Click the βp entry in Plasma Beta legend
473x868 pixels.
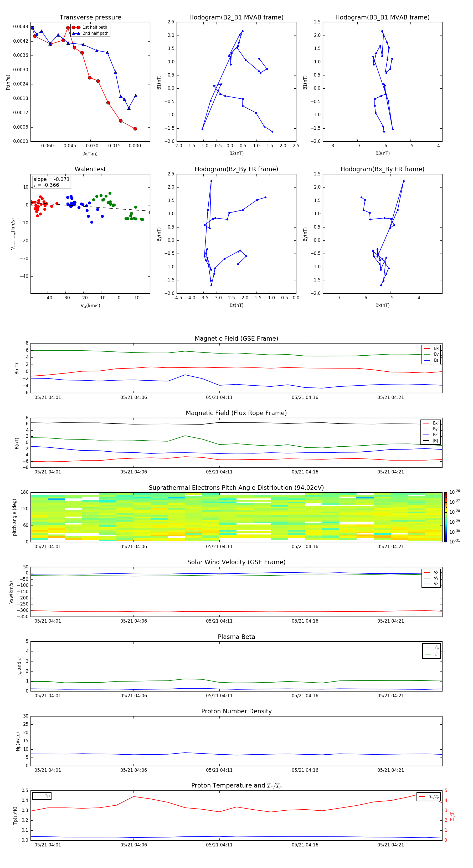coord(431,647)
